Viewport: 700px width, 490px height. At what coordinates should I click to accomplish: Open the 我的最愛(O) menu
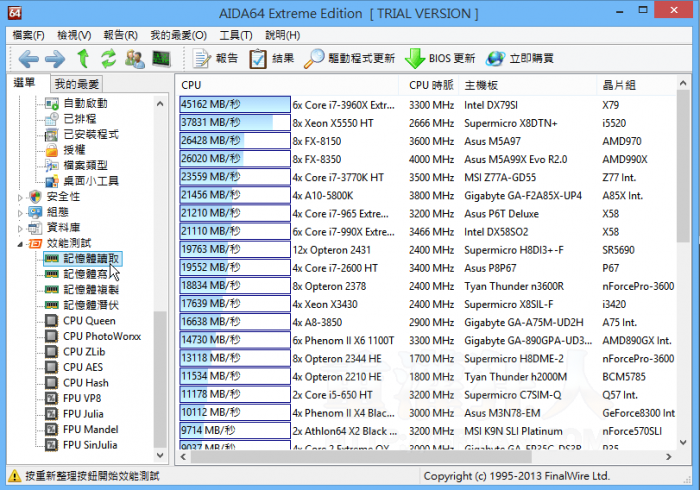tap(179, 35)
